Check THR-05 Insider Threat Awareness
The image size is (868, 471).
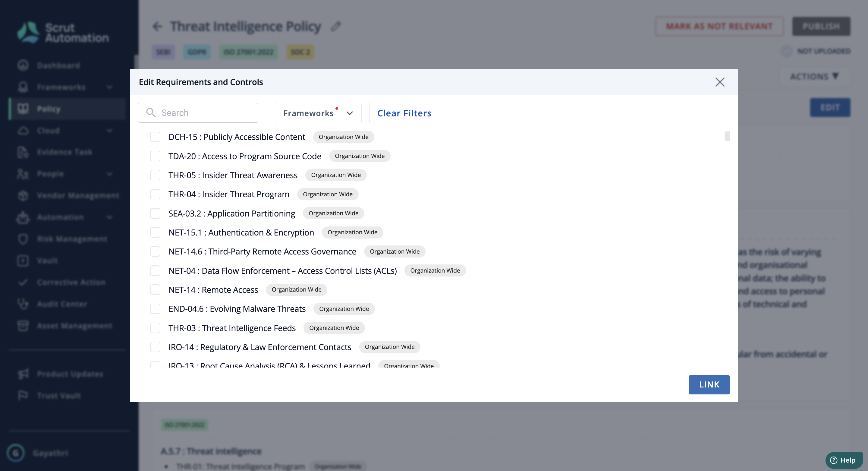tap(155, 175)
